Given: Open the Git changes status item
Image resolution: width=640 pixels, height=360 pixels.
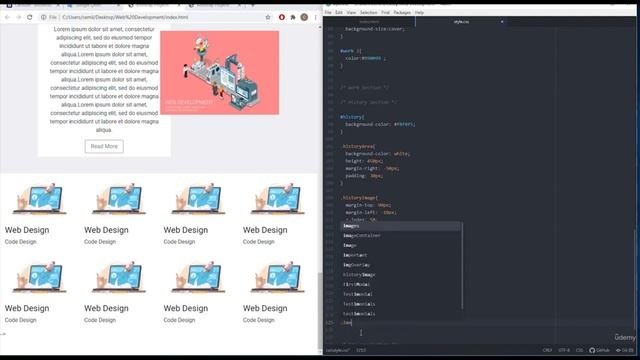Looking at the screenshot, I should click(625, 350).
